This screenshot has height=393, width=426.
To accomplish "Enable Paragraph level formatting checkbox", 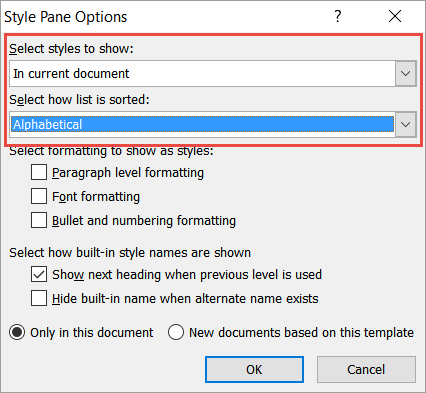I will pyautogui.click(x=39, y=172).
